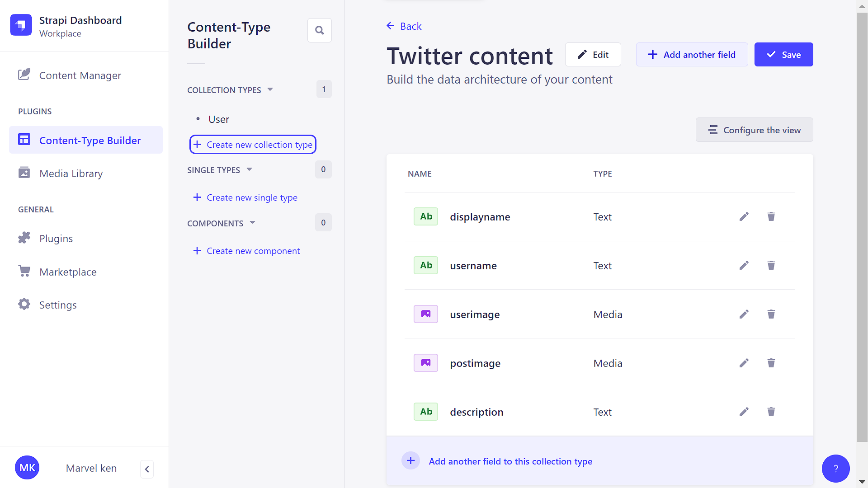Click the Settings gear icon
Image resolution: width=868 pixels, height=488 pixels.
point(24,304)
